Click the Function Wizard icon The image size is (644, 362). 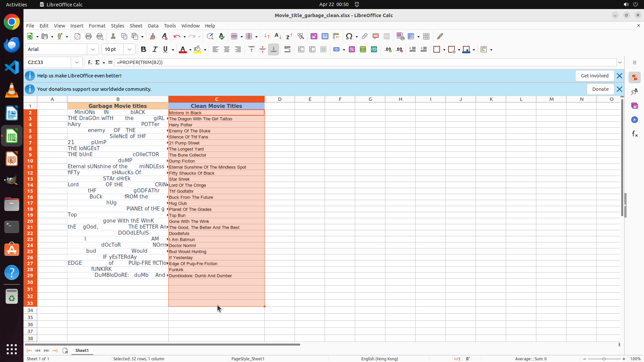(90, 62)
